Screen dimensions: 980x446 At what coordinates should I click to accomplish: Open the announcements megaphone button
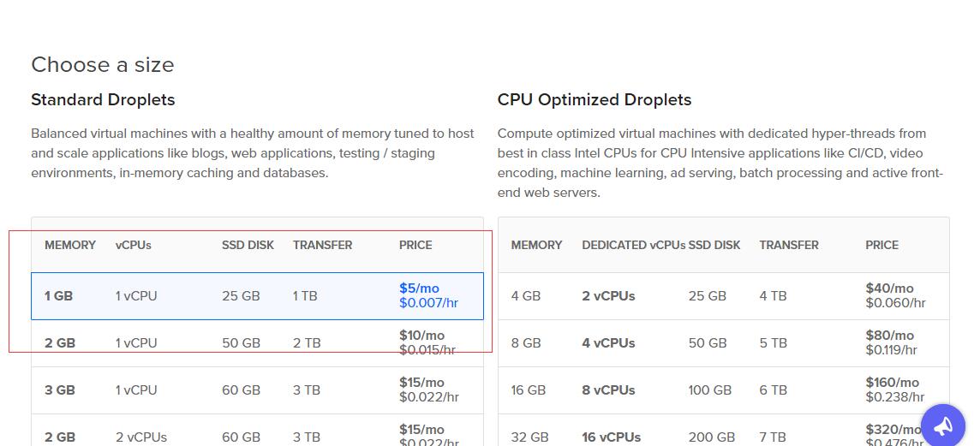942,425
